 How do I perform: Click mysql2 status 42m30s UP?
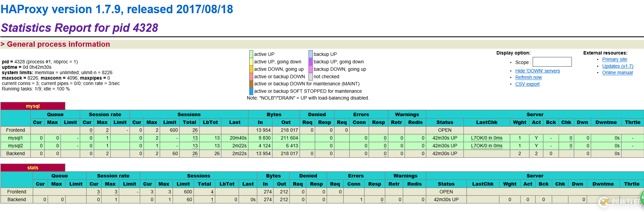pos(445,146)
